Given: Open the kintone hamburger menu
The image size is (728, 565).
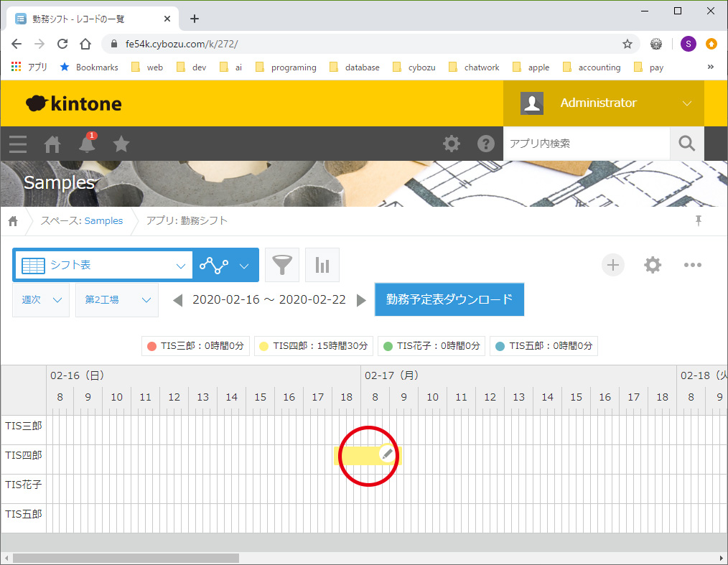Looking at the screenshot, I should coord(18,144).
